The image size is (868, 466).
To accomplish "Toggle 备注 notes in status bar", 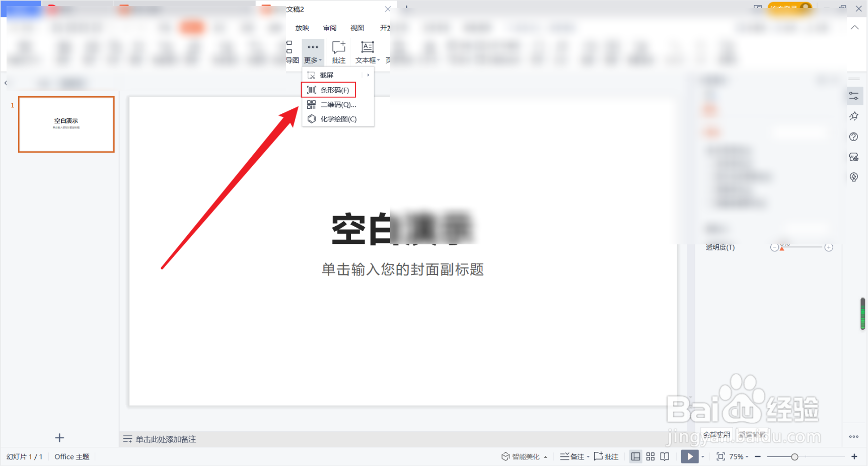I will tap(572, 456).
